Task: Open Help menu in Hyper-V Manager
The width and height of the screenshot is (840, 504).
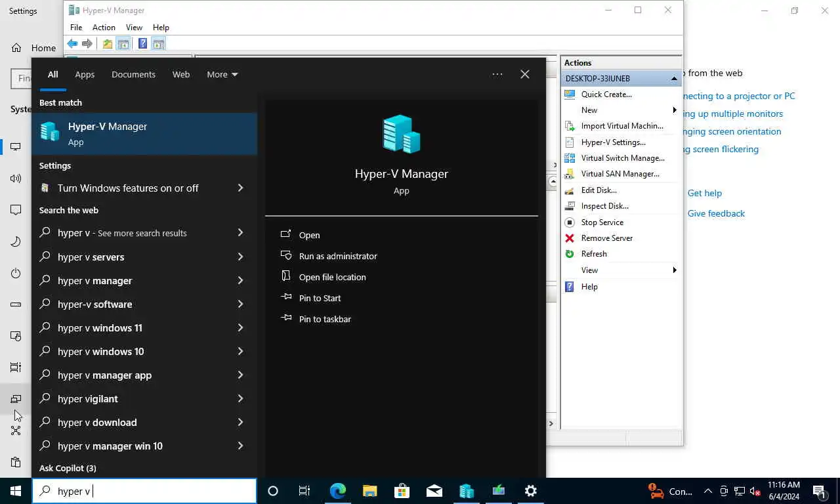Action: coord(161,28)
